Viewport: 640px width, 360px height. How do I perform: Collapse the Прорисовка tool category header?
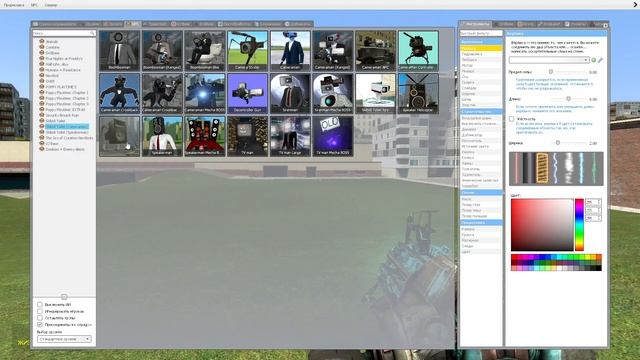[x=481, y=222]
